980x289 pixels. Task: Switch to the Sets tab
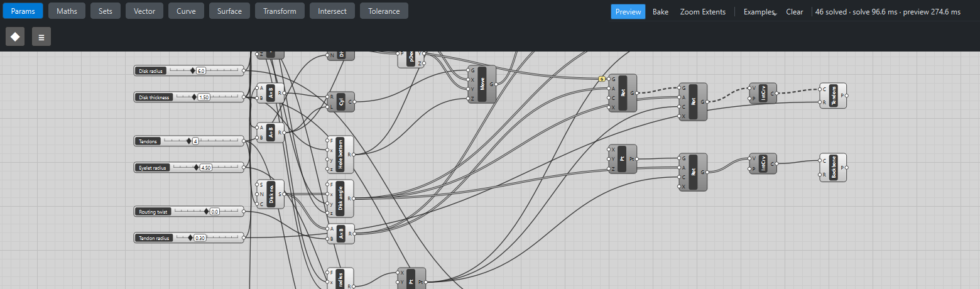pyautogui.click(x=106, y=11)
